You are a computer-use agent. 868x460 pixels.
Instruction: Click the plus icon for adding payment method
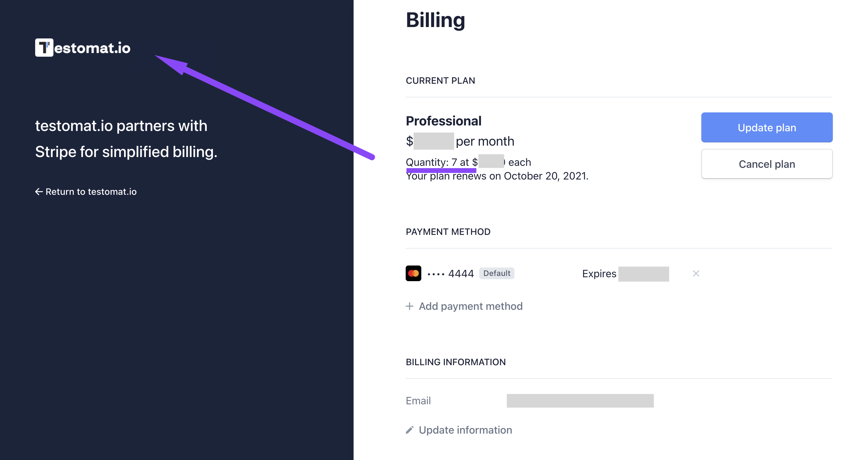tap(409, 306)
